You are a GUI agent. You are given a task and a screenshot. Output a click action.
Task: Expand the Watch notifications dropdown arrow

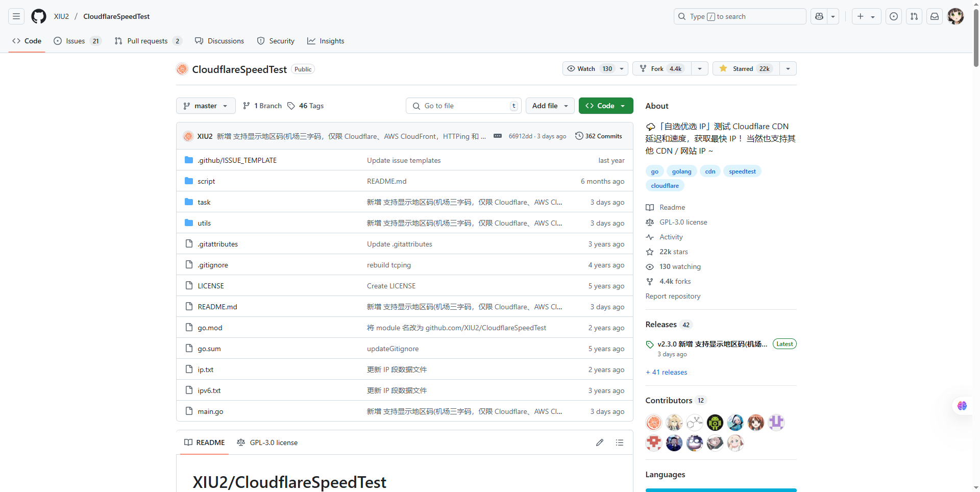622,68
